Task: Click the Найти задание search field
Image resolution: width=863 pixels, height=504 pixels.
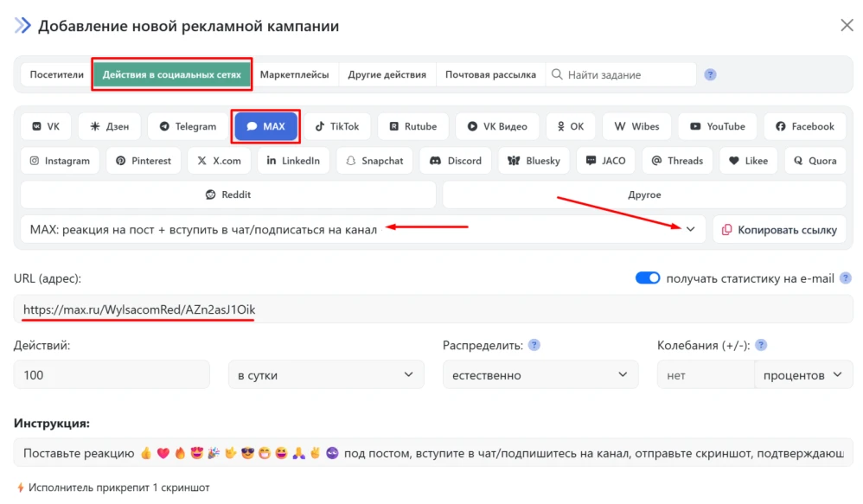Action: pos(623,74)
